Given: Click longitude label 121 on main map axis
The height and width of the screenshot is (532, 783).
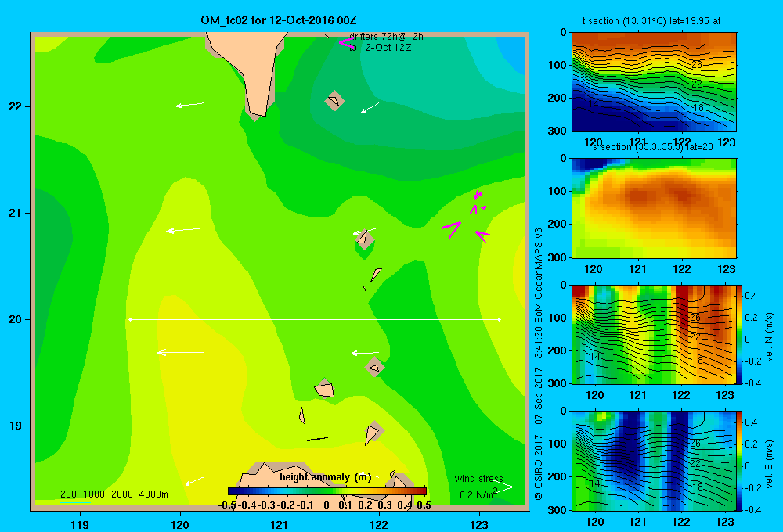Looking at the screenshot, I should 280,524.
